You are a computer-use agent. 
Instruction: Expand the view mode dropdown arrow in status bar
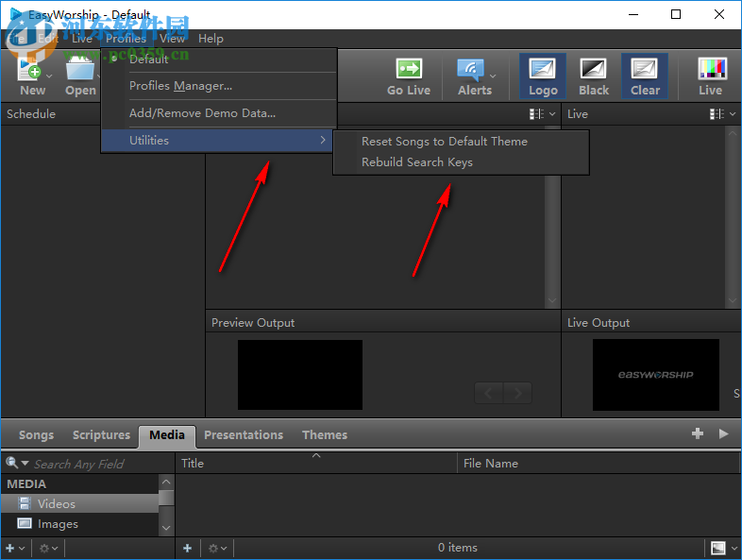734,548
